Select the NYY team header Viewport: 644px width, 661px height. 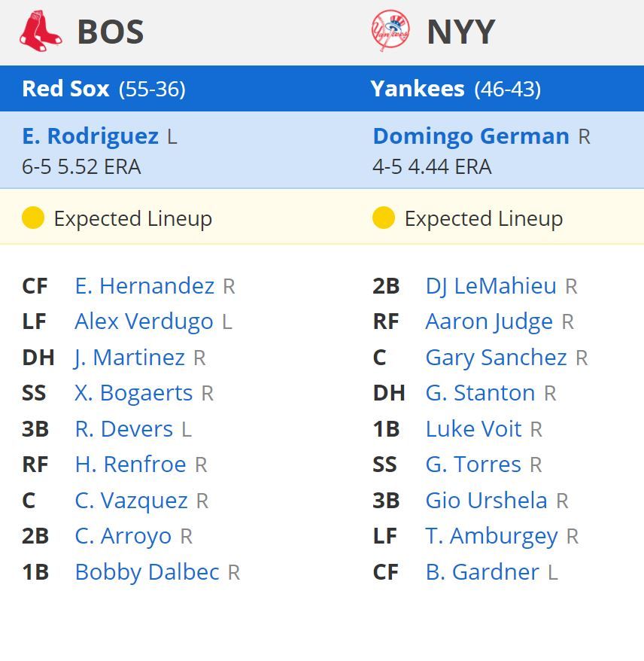460,32
